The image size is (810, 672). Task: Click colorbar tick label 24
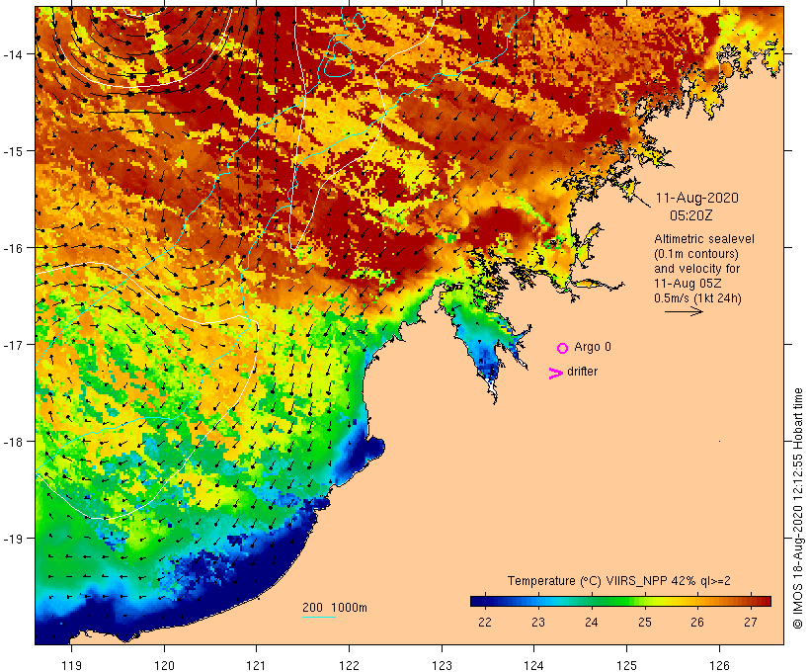point(592,623)
